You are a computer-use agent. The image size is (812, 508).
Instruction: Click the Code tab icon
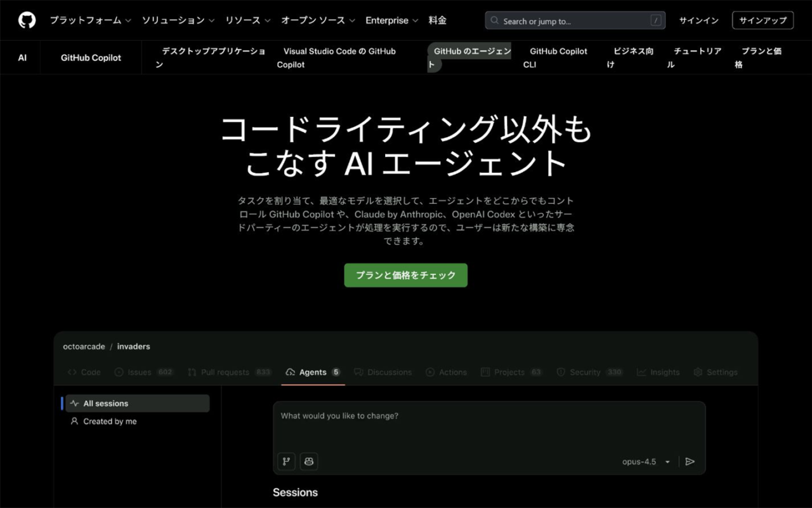click(72, 372)
